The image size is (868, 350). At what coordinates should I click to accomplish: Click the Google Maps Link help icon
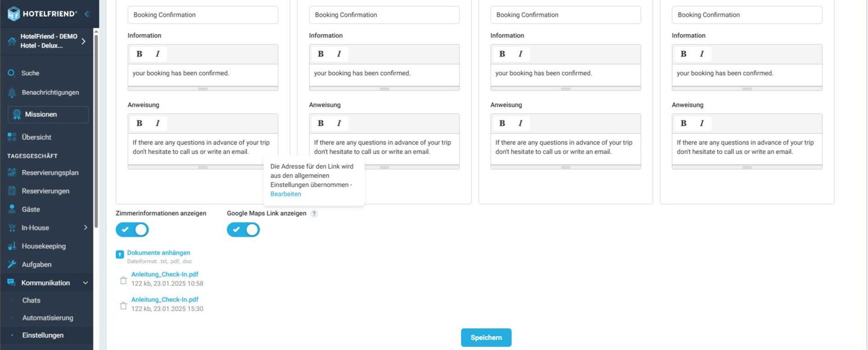(314, 213)
